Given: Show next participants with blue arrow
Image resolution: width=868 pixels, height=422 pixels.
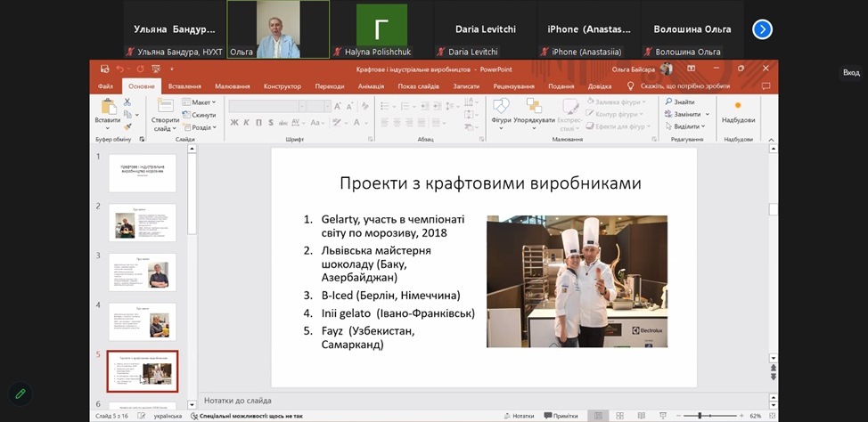Looking at the screenshot, I should coord(762,29).
